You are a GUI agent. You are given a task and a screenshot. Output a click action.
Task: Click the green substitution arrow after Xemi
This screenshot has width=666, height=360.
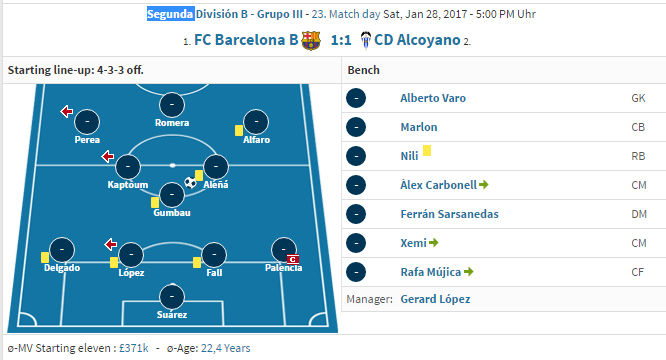click(x=433, y=243)
